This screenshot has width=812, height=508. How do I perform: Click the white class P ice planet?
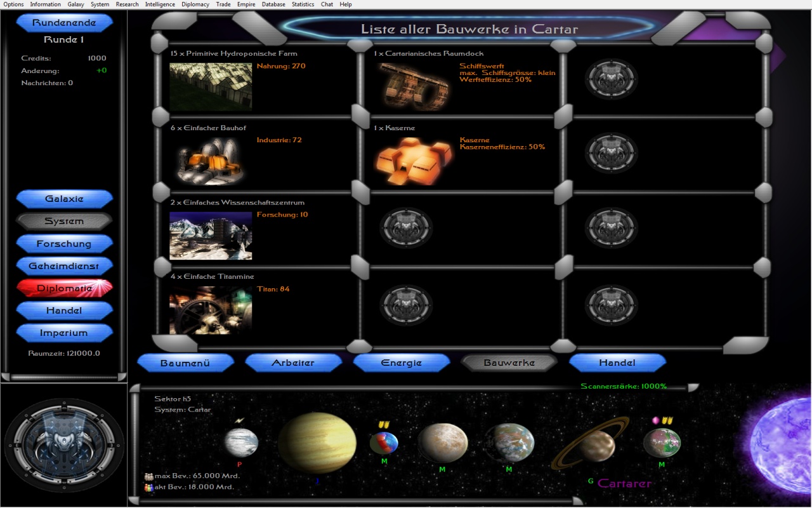click(x=241, y=443)
